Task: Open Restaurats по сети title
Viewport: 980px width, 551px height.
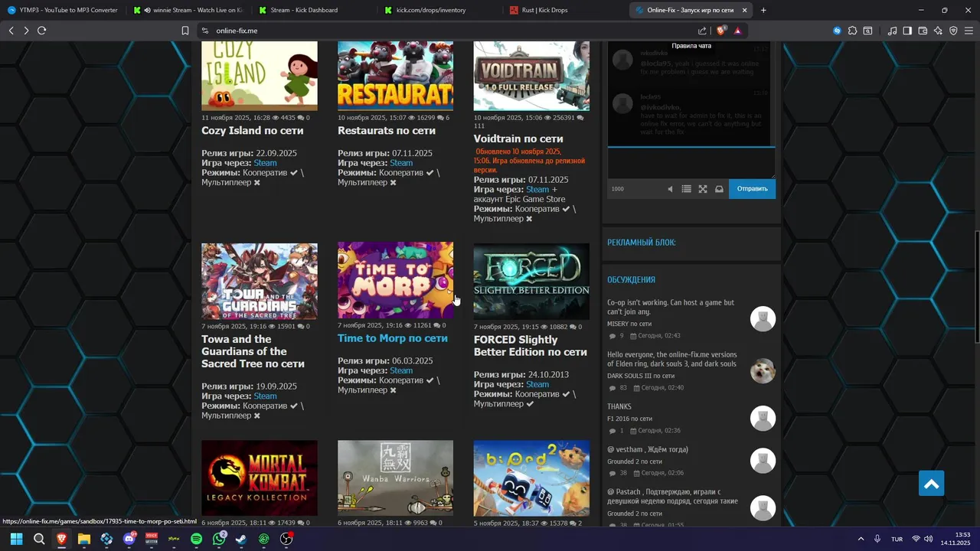Action: pyautogui.click(x=387, y=131)
